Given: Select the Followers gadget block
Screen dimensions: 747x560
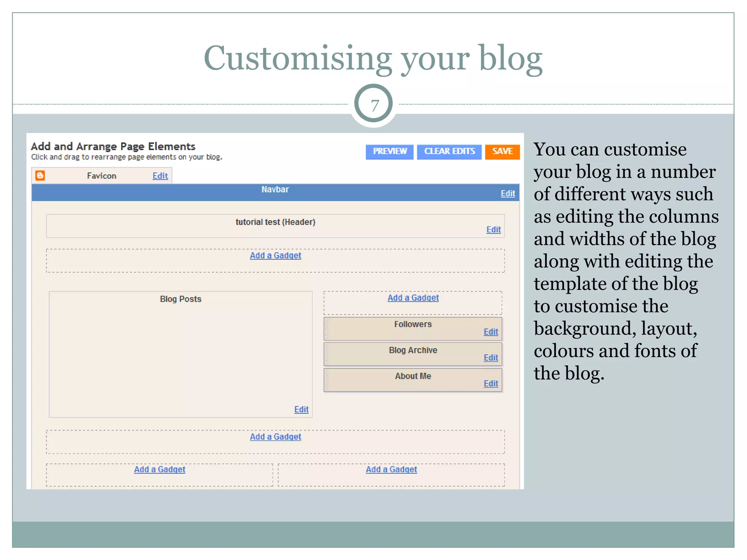Looking at the screenshot, I should [x=413, y=329].
